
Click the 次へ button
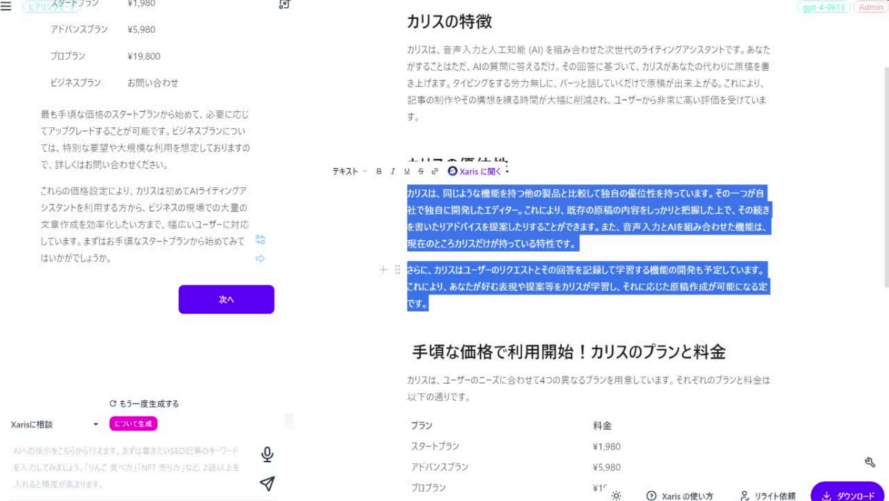pos(226,299)
